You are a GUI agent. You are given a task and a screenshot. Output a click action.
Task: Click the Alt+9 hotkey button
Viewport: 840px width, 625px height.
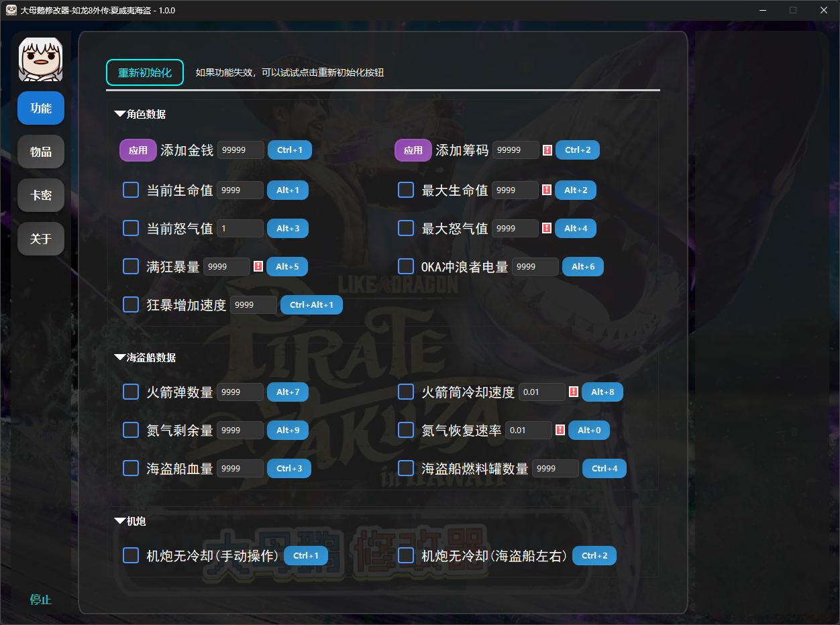288,430
